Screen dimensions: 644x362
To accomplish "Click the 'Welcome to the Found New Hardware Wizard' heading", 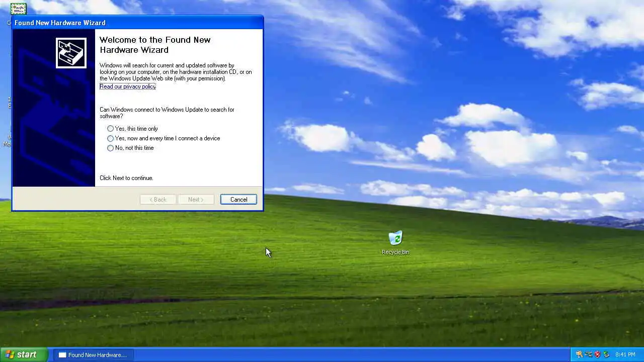I will coord(155,45).
